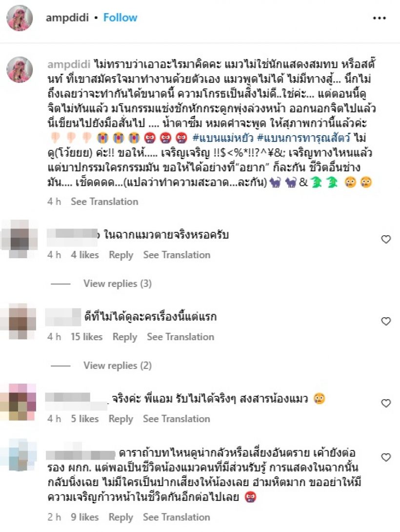Reply to the comment with 15 likes
Viewport: 400px width, 532px height.
coord(125,337)
